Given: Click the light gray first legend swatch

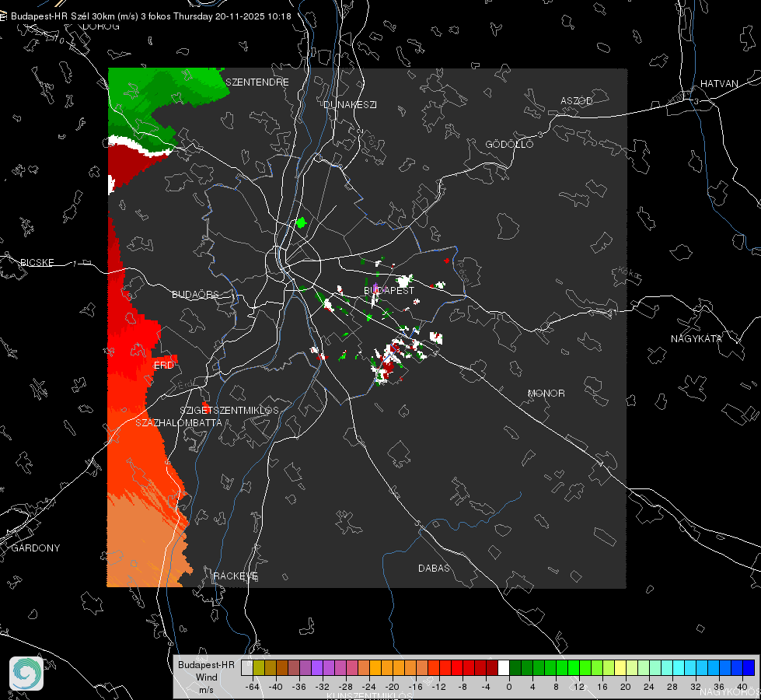Looking at the screenshot, I should point(247,668).
